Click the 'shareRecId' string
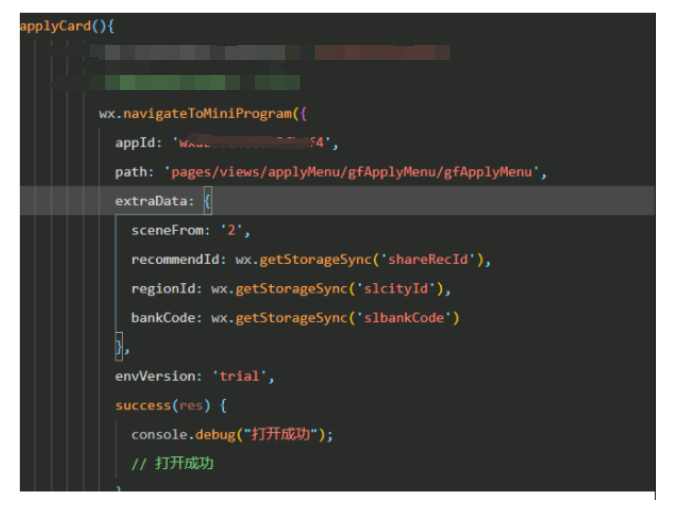 pos(428,260)
